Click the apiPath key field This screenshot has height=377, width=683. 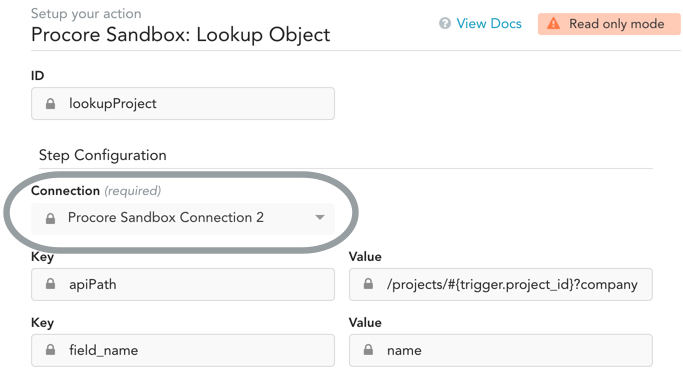coord(183,285)
